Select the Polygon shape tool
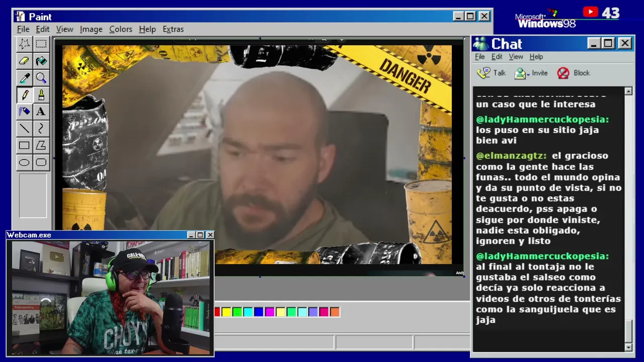Viewport: 644px width, 362px height. [41, 146]
